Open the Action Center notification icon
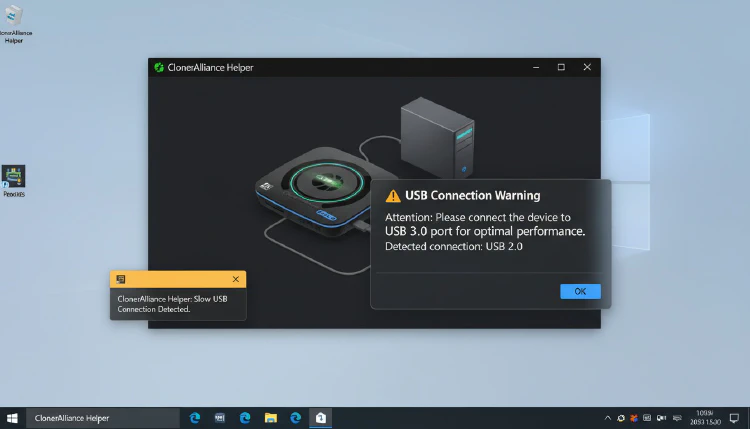 pos(734,418)
